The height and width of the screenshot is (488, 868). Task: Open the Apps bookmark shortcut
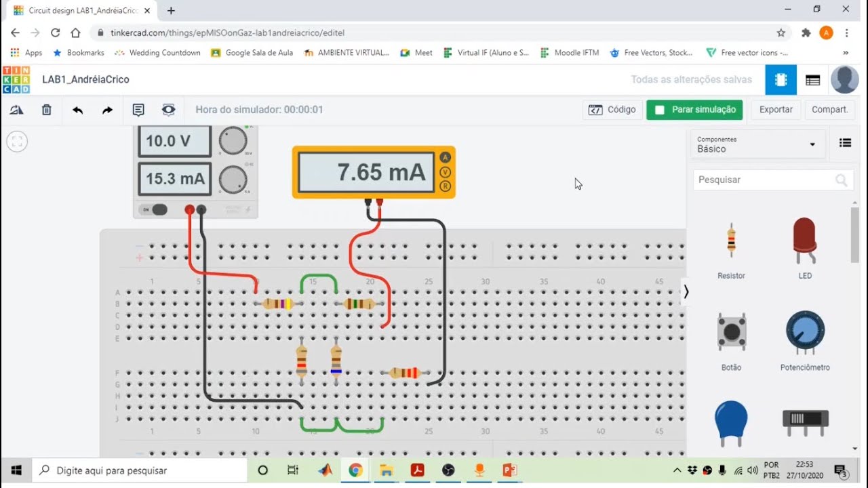point(26,53)
